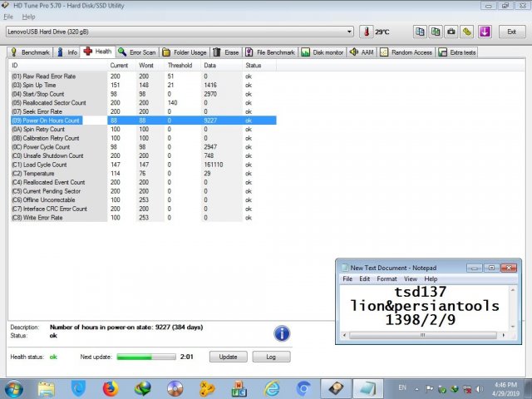Open Firefox from the taskbar
The height and width of the screenshot is (399, 532).
(x=111, y=387)
